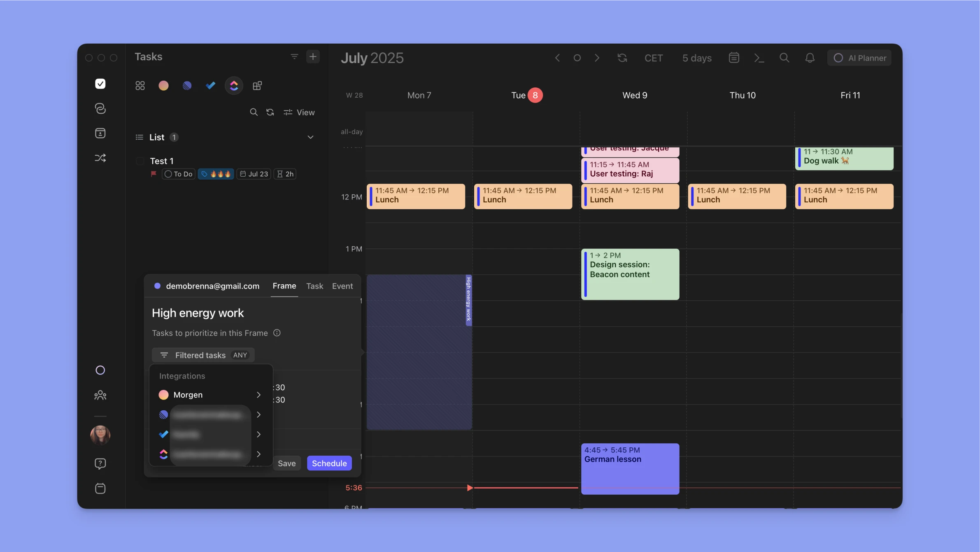Open the 5 days view dropdown

[x=696, y=58]
